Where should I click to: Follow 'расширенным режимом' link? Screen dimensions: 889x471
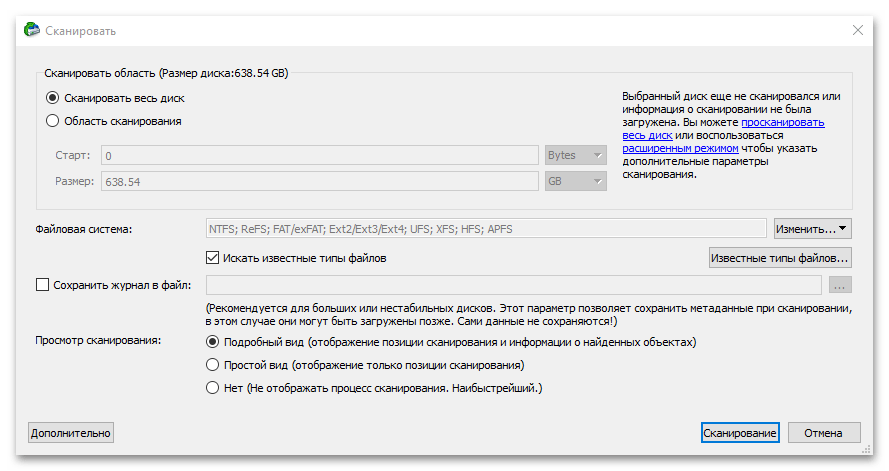coord(680,148)
